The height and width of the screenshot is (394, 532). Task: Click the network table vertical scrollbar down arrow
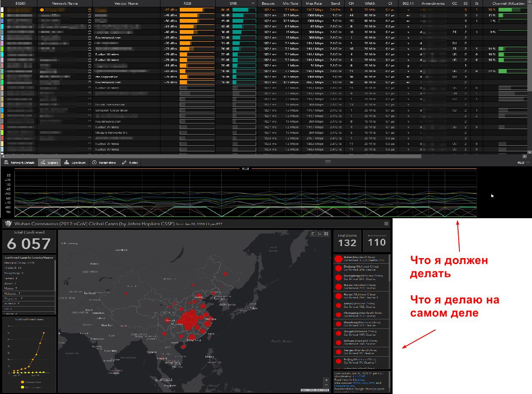[529, 152]
